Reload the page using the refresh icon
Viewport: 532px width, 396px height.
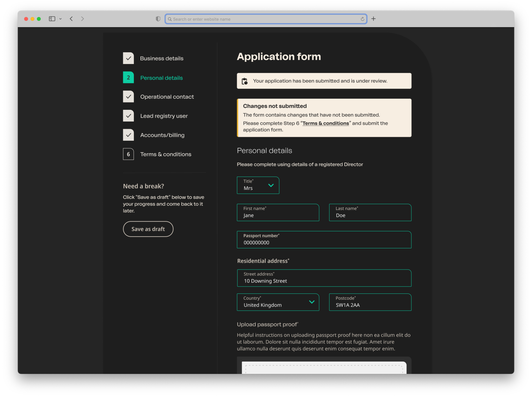click(x=362, y=19)
